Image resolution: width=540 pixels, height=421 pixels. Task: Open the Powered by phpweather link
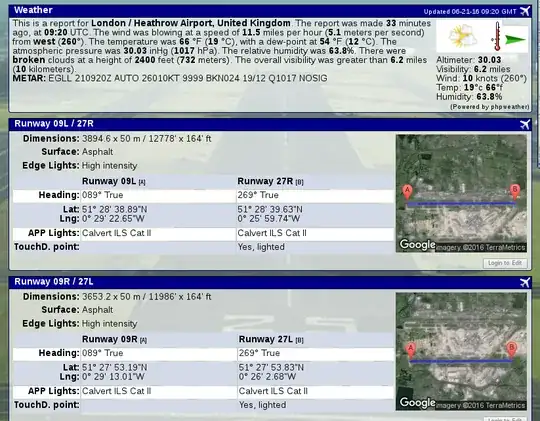click(489, 107)
